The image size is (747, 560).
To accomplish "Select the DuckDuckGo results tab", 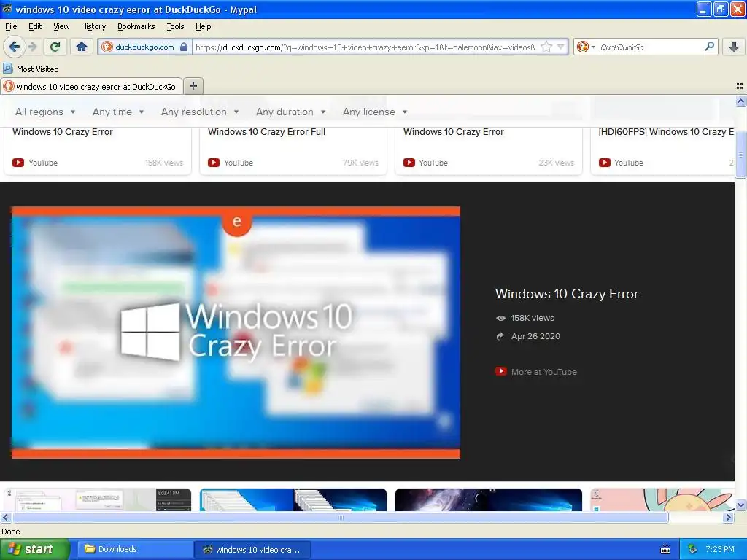I will pos(91,86).
